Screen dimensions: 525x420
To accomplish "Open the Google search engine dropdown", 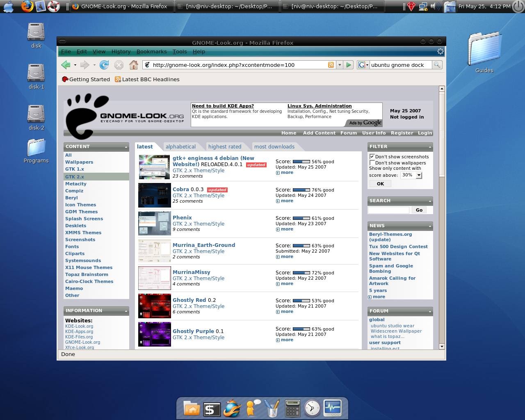I will tap(363, 65).
